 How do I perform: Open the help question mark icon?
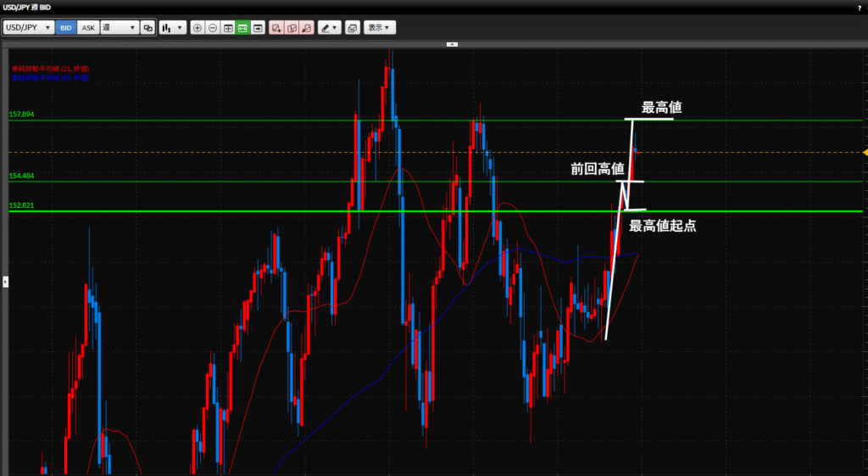859,7
